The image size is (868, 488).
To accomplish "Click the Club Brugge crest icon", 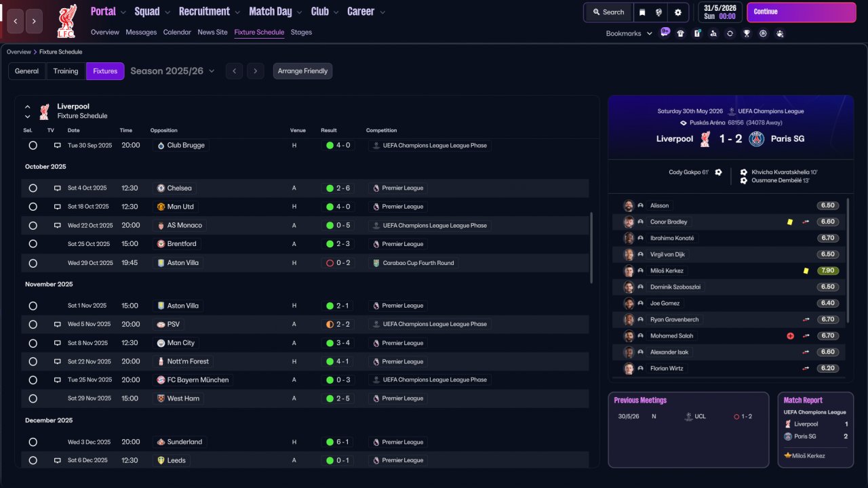I will (160, 145).
